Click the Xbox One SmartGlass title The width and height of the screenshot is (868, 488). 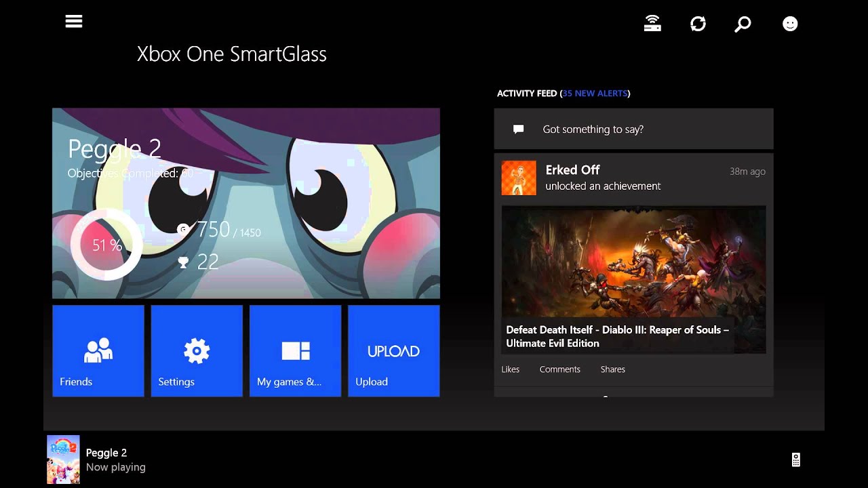click(232, 54)
